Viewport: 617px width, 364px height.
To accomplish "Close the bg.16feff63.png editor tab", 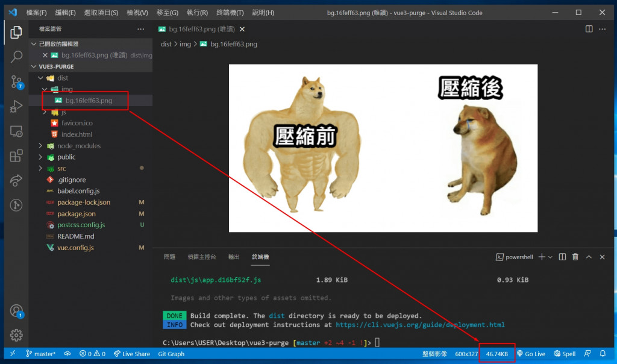I will click(x=242, y=29).
